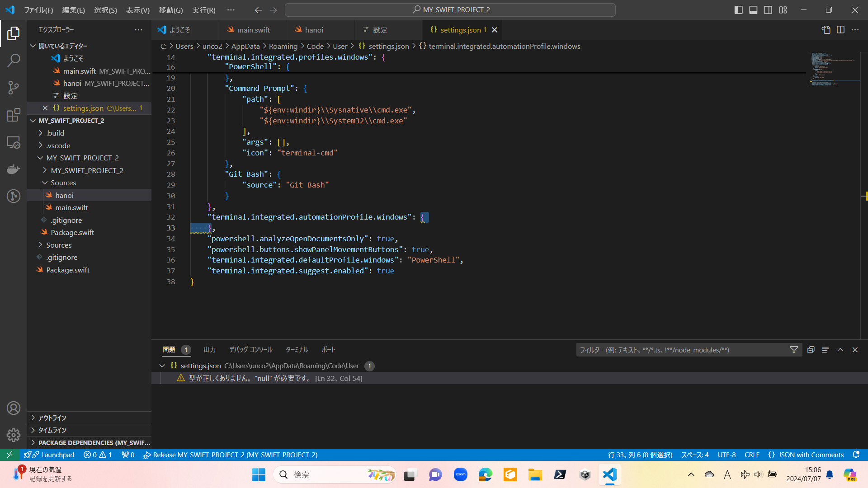Viewport: 868px width, 488px height.
Task: Switch to the hanoi editor tab
Action: [321, 30]
